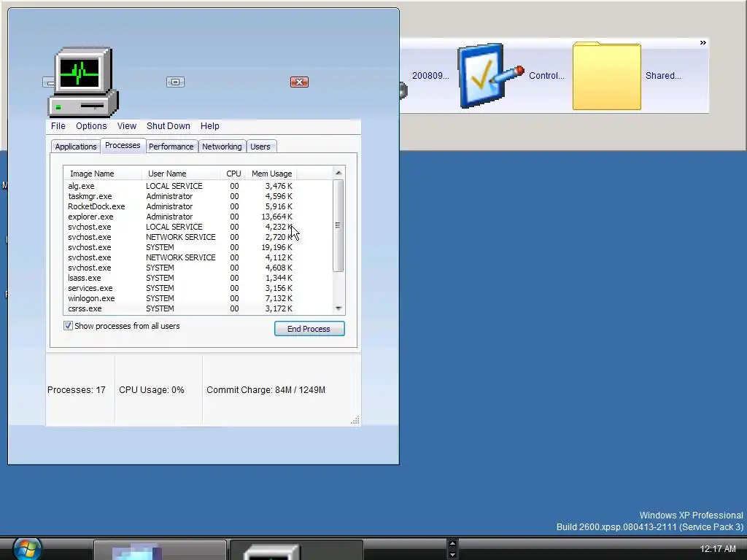Sort by Image Name column header
The width and height of the screenshot is (747, 560).
[x=102, y=174]
